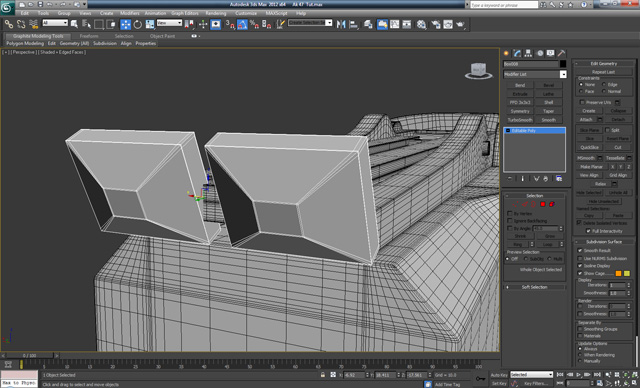Click the Key Filters button
The image size is (640, 388).
click(x=536, y=384)
